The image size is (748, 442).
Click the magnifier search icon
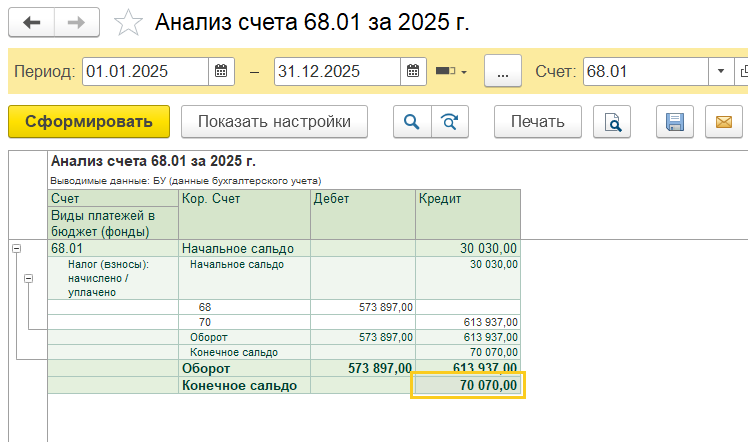pyautogui.click(x=411, y=122)
